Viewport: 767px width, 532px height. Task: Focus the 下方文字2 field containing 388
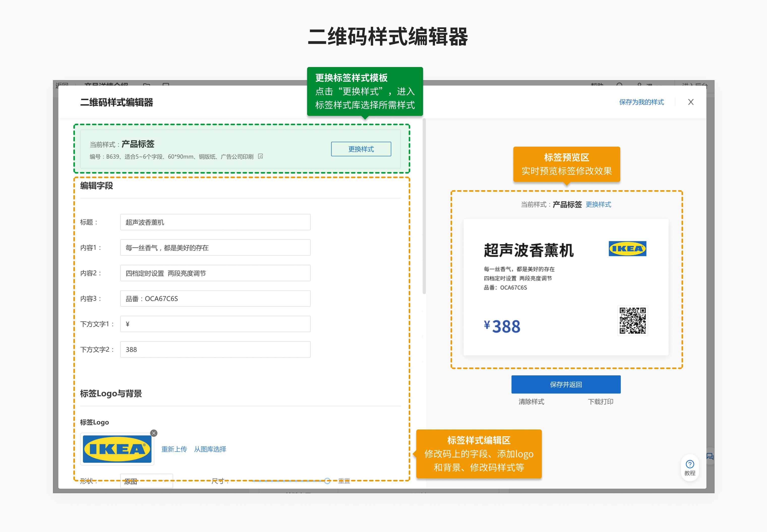click(215, 349)
